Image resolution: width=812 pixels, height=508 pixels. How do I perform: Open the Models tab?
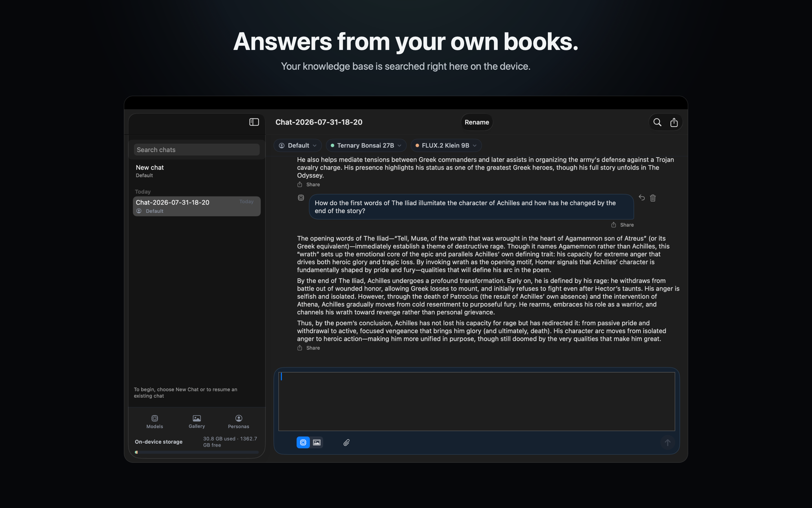[155, 422]
